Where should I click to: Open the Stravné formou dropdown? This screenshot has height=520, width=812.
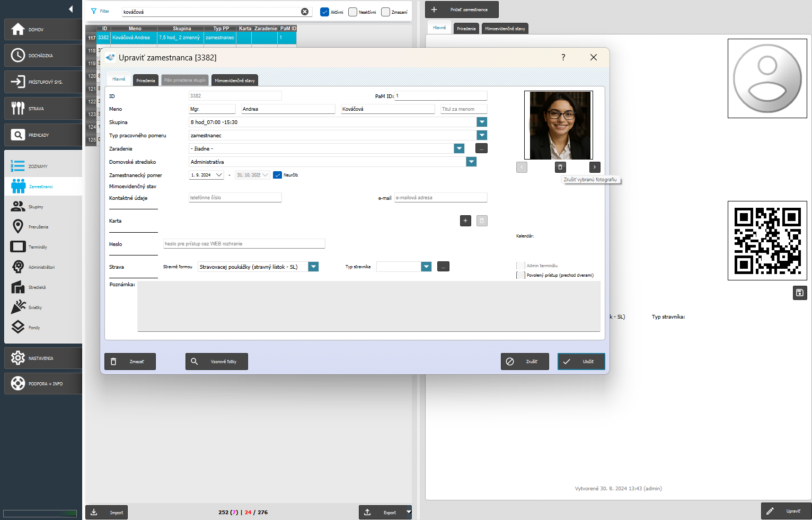pos(313,267)
